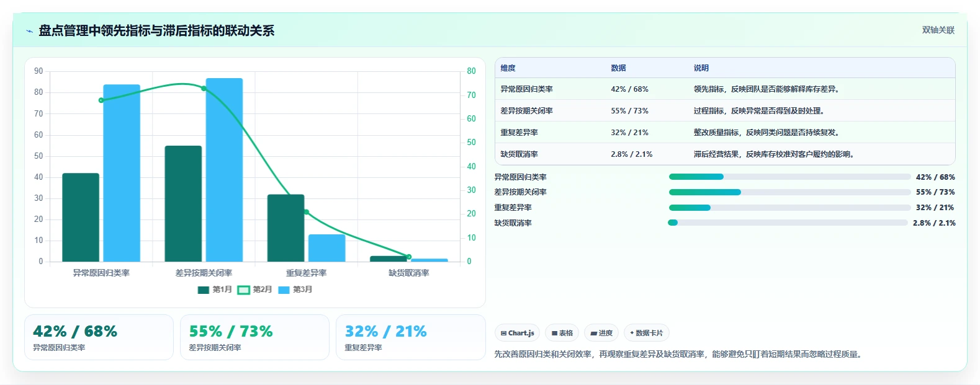The width and height of the screenshot is (980, 385).
Task: Click the description starting with 整改质量指标
Action: 768,133
